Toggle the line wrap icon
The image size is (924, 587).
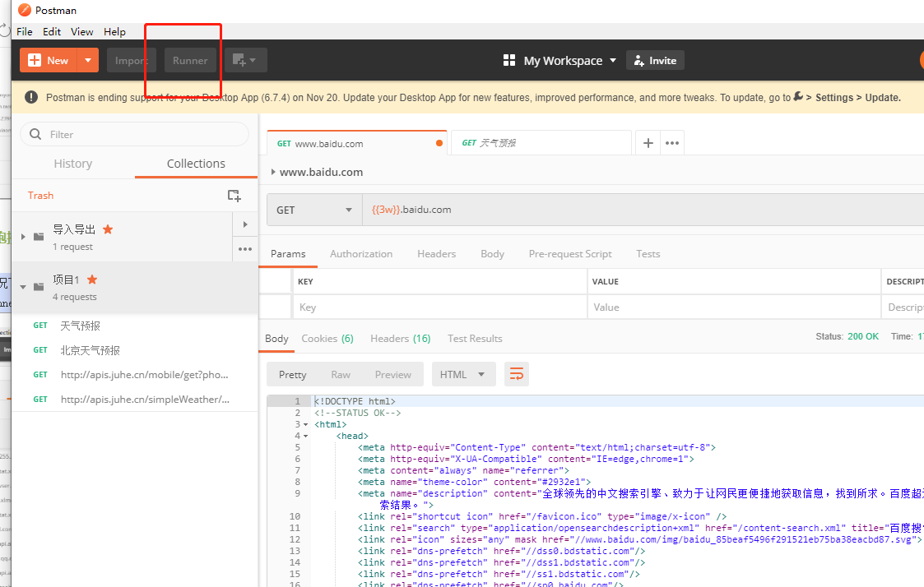pyautogui.click(x=516, y=374)
